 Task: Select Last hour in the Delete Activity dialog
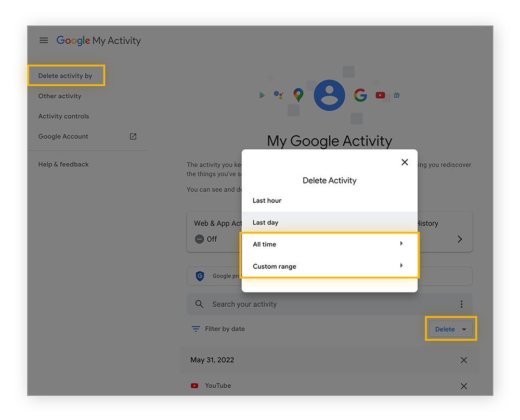click(x=266, y=200)
